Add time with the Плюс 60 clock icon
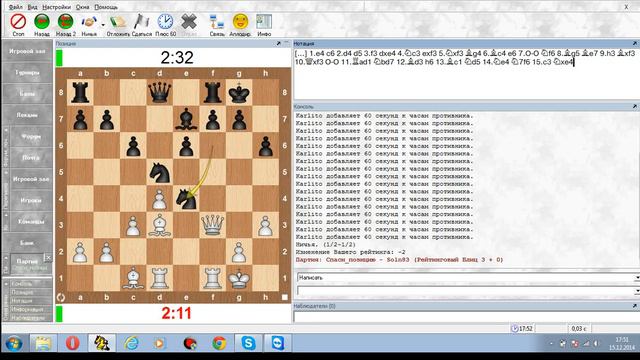Screen dimensions: 640x360 pyautogui.click(x=165, y=22)
